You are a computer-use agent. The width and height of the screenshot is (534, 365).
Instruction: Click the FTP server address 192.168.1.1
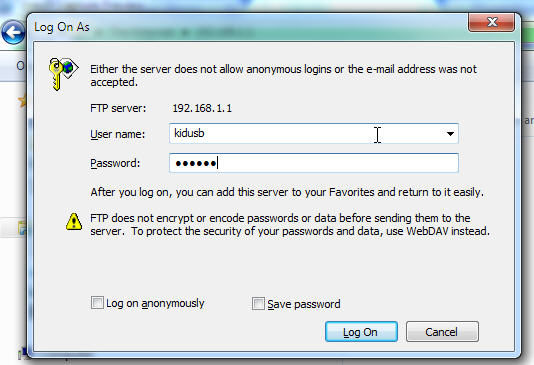pyautogui.click(x=202, y=108)
